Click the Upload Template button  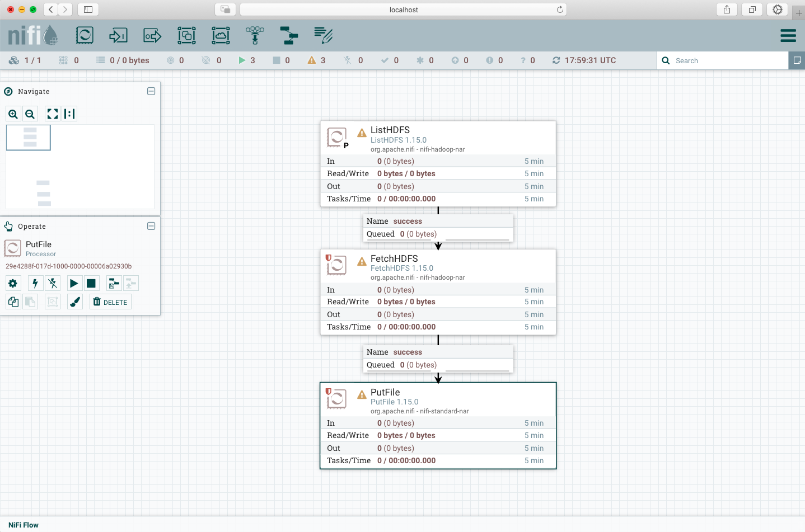click(130, 284)
